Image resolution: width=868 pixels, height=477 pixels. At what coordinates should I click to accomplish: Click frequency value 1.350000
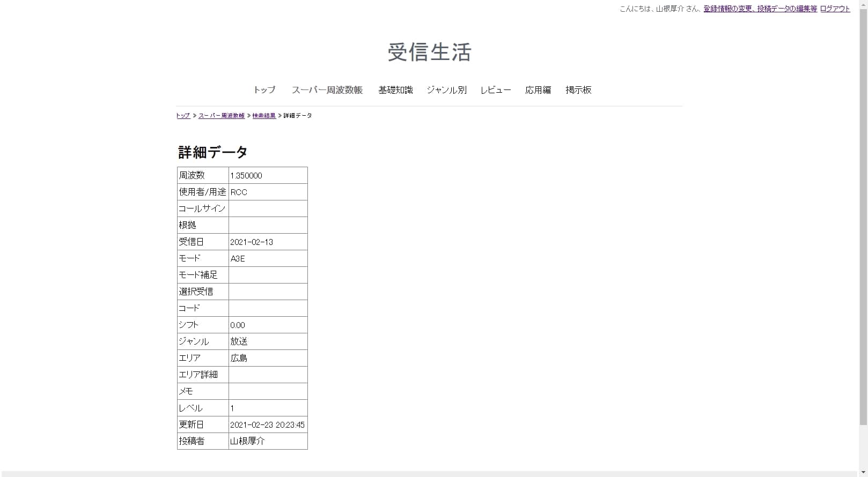tap(246, 175)
